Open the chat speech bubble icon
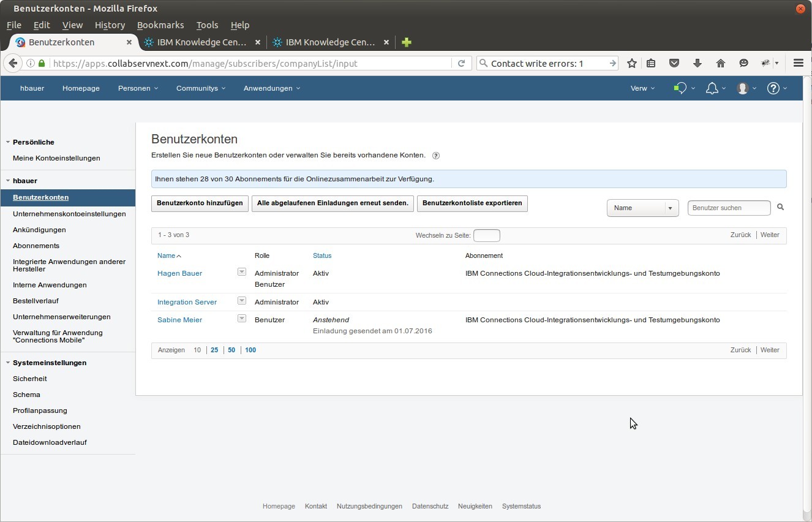Screen dimensions: 812x522 (x=680, y=88)
